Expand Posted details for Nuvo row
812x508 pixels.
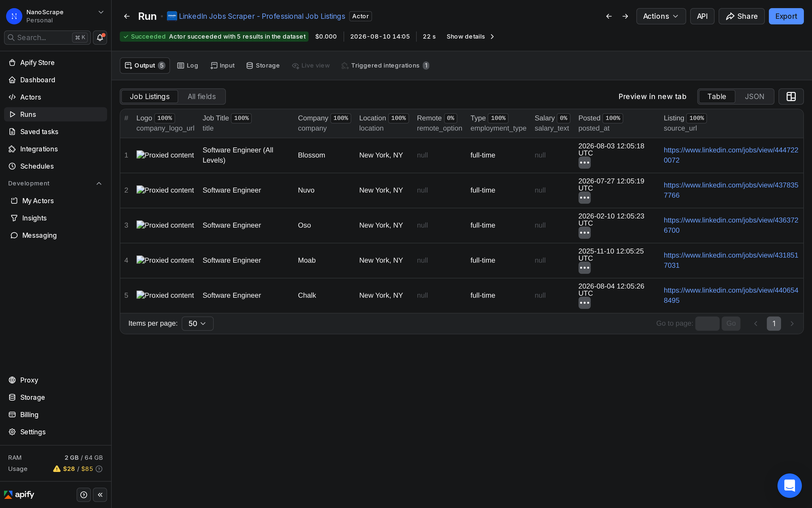[x=584, y=198]
